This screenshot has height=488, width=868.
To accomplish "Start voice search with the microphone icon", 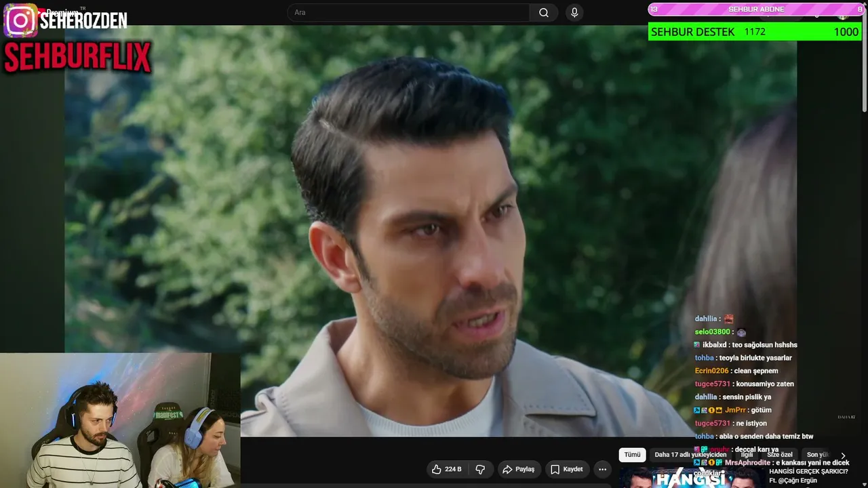I will pyautogui.click(x=574, y=13).
